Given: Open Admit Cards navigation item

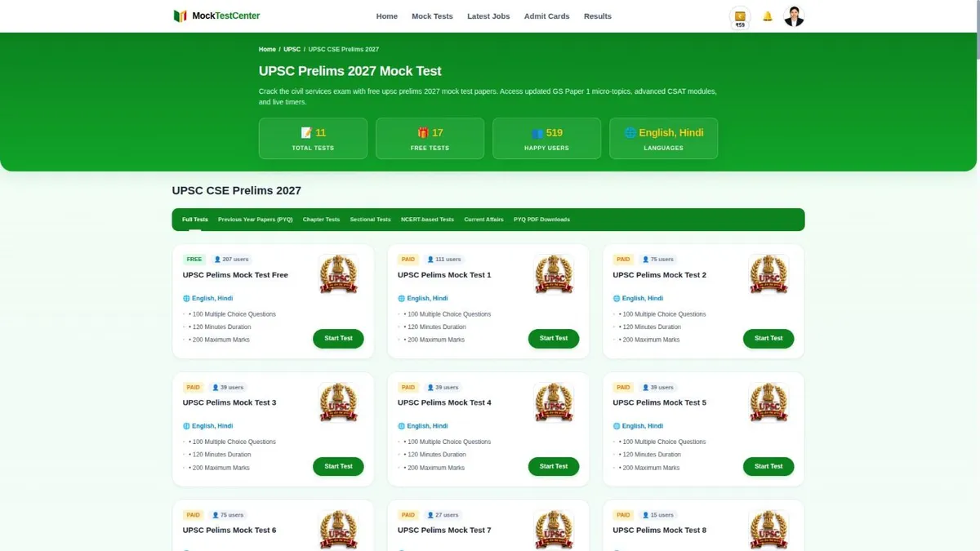Looking at the screenshot, I should point(547,16).
